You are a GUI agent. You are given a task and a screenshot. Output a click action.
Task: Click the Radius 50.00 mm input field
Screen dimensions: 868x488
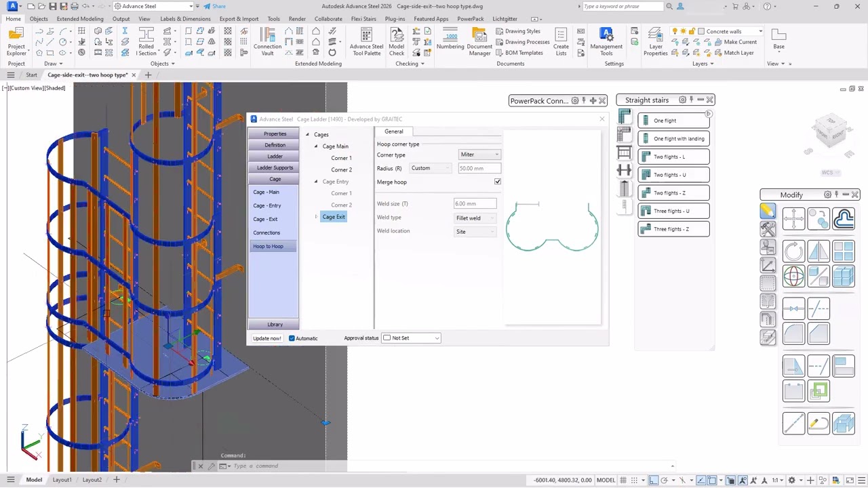pyautogui.click(x=479, y=168)
